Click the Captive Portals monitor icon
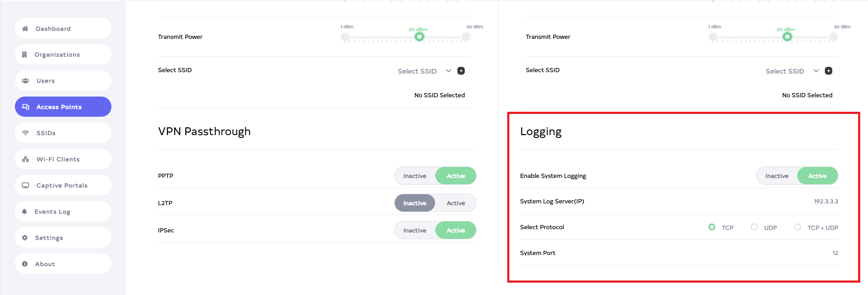The image size is (868, 295). pyautogui.click(x=25, y=185)
